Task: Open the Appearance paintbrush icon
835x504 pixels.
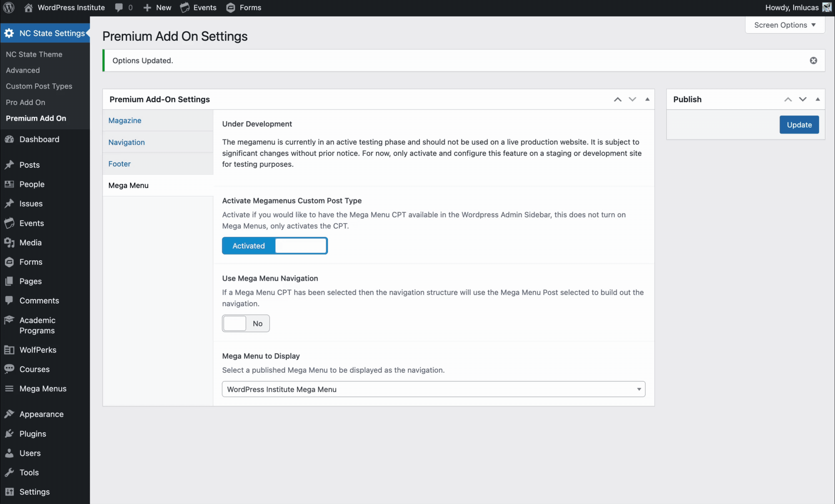Action: point(9,414)
